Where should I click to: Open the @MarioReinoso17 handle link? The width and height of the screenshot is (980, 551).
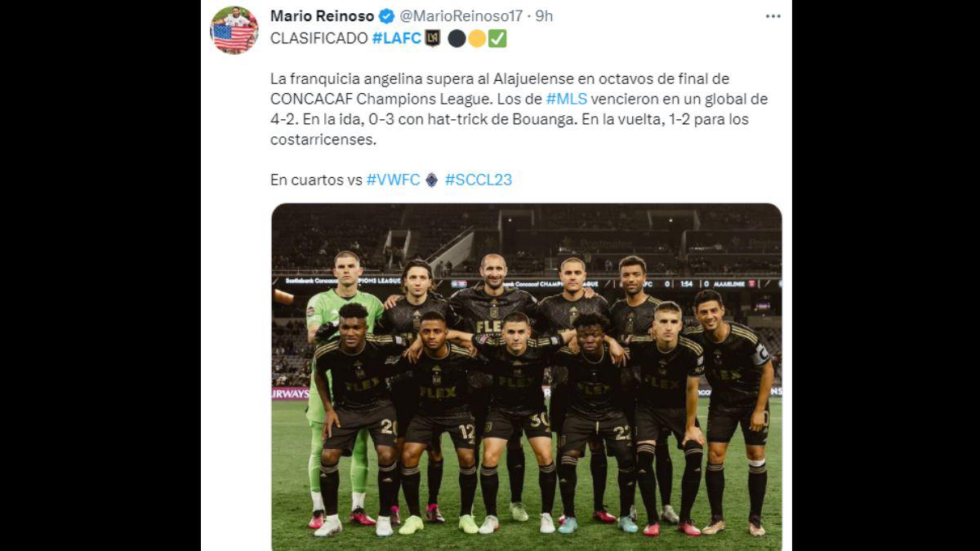pos(461,16)
